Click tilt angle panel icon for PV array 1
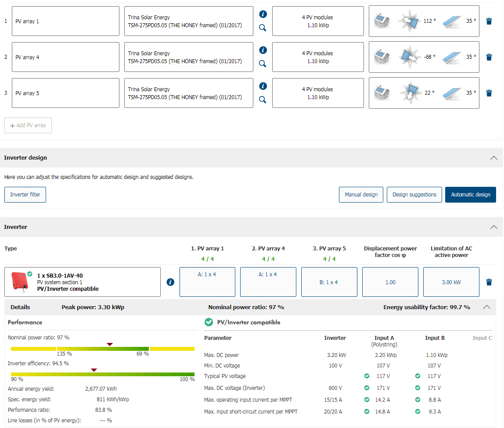Viewport: 504px width, 428px height. [451, 21]
